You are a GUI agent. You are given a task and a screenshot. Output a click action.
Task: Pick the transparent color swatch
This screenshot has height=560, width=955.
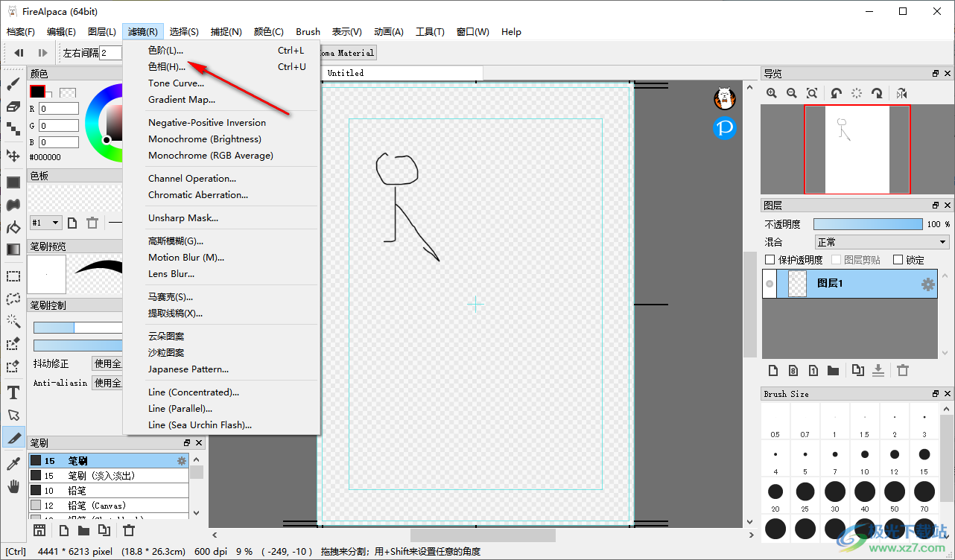pyautogui.click(x=67, y=93)
